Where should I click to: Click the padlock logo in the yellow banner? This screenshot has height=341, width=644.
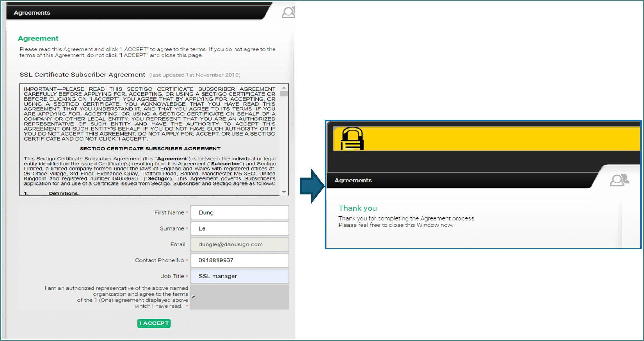pos(352,138)
